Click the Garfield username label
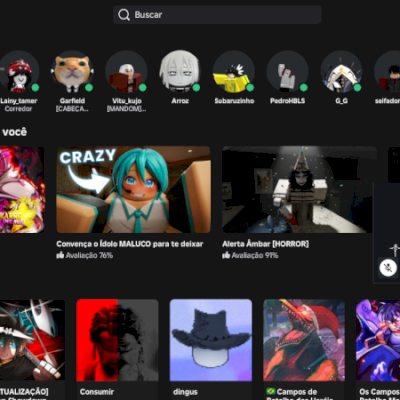This screenshot has height=400, width=400. tap(72, 101)
